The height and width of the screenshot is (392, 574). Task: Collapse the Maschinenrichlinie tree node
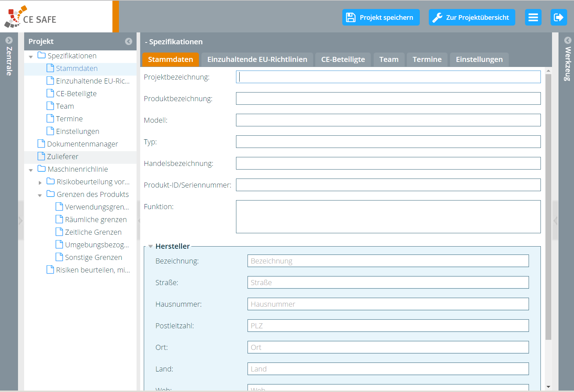[x=31, y=170]
